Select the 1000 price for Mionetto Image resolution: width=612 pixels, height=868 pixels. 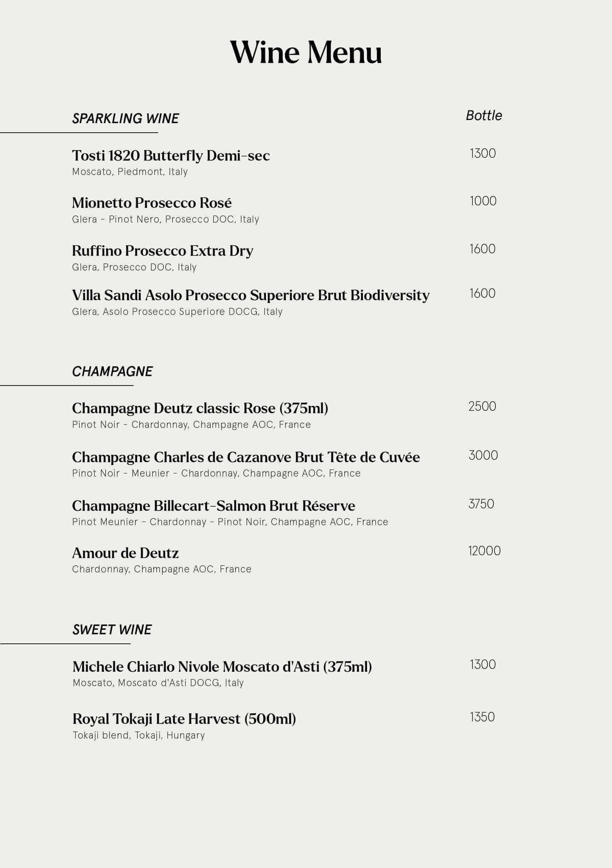pos(483,201)
